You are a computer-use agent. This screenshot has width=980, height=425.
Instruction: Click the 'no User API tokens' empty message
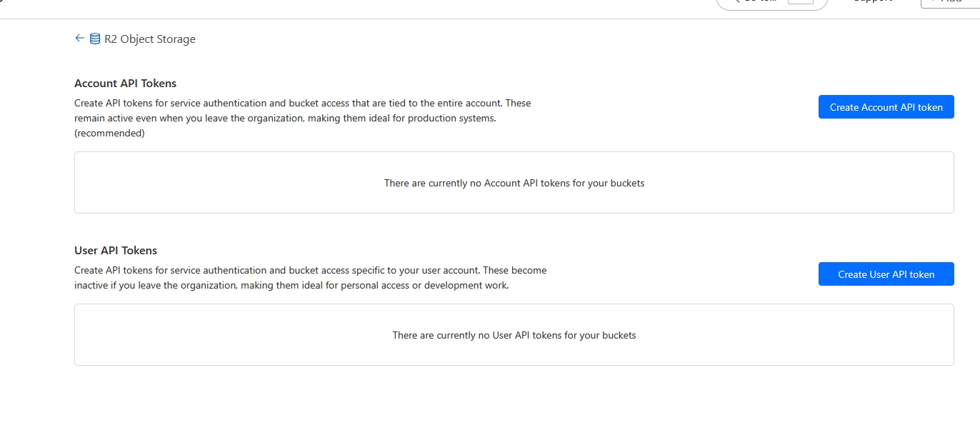coord(514,335)
